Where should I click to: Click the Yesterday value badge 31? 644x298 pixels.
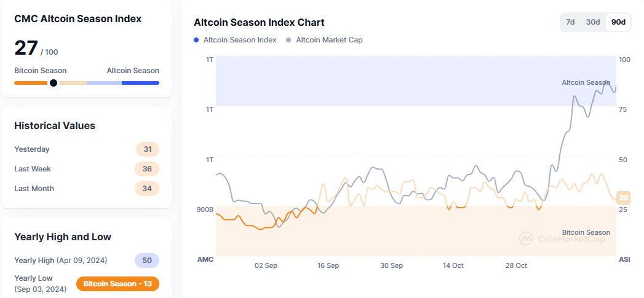(x=147, y=149)
